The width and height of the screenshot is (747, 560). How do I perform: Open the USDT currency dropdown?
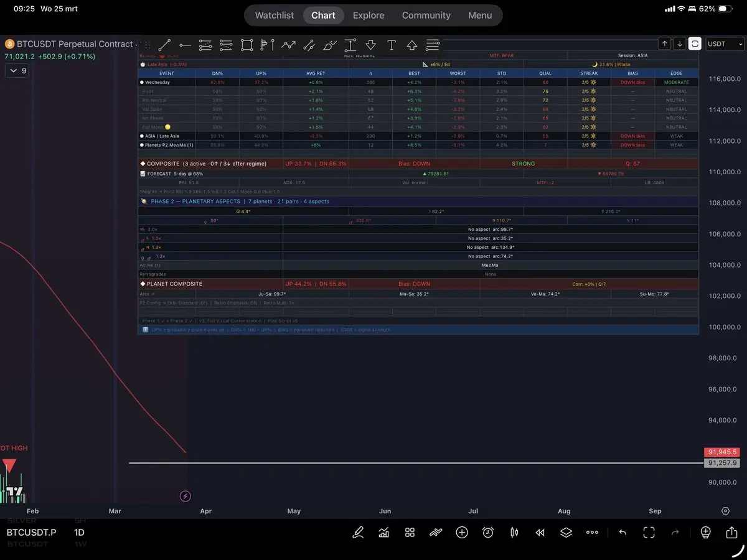725,44
